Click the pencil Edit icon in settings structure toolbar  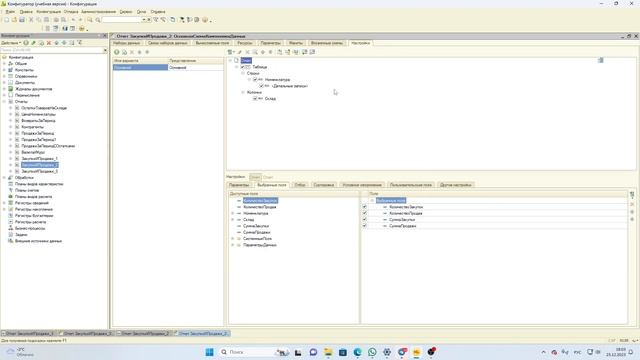point(240,52)
